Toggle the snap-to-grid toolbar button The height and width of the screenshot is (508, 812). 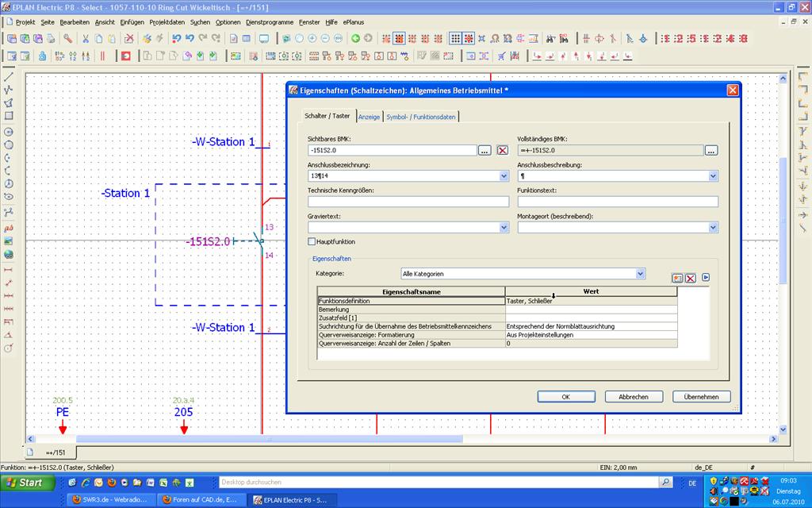point(469,38)
